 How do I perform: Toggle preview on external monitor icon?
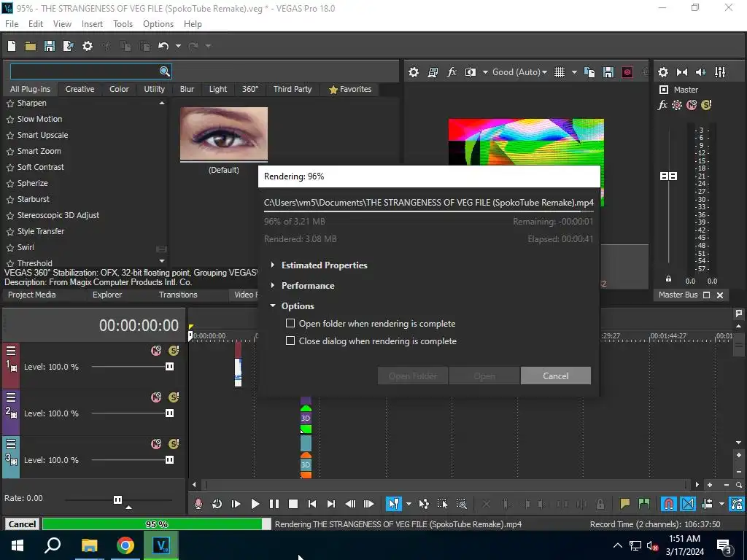point(433,72)
